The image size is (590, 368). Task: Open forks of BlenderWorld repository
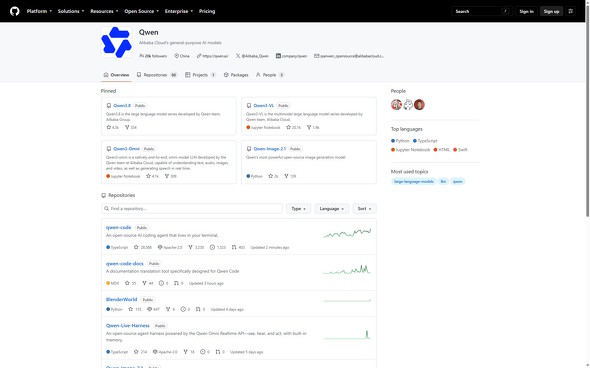pos(170,309)
